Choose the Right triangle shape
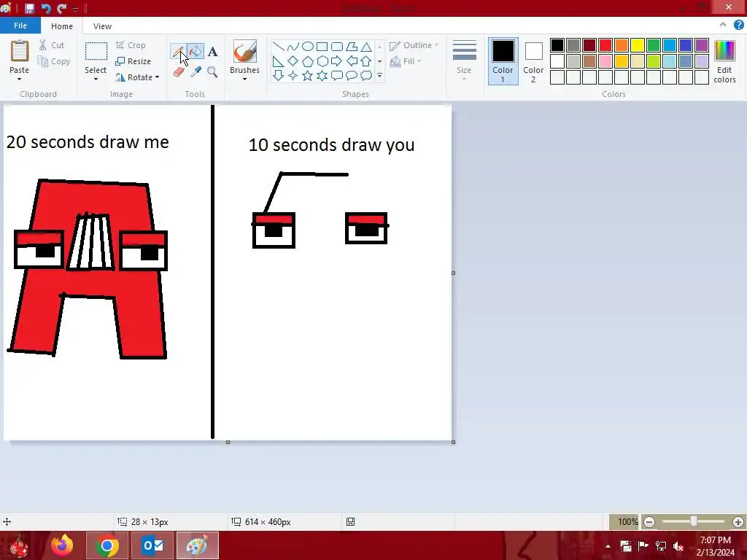This screenshot has height=560, width=747. coord(278,61)
